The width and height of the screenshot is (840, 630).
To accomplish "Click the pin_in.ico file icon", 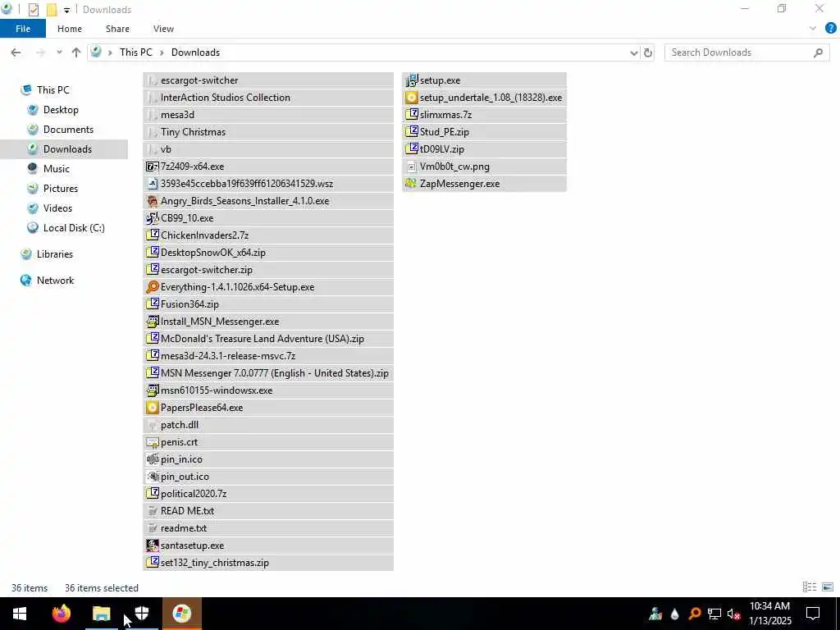I will [152, 459].
